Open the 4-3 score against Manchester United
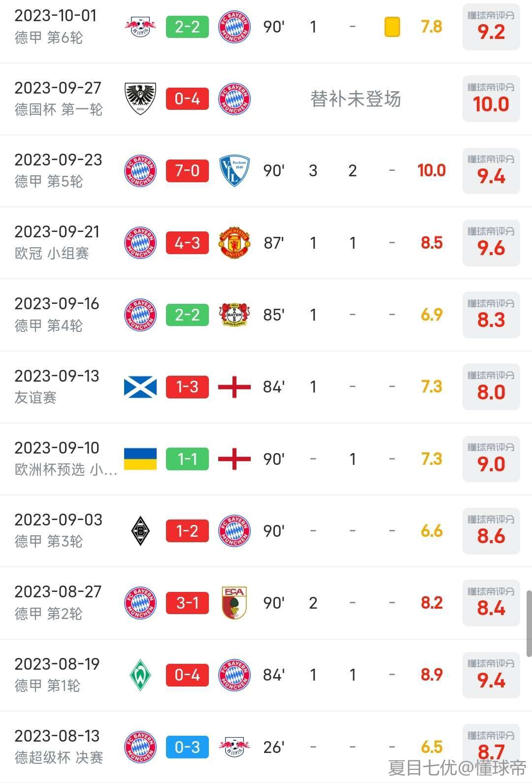Screen dimensions: 532x783 187,243
